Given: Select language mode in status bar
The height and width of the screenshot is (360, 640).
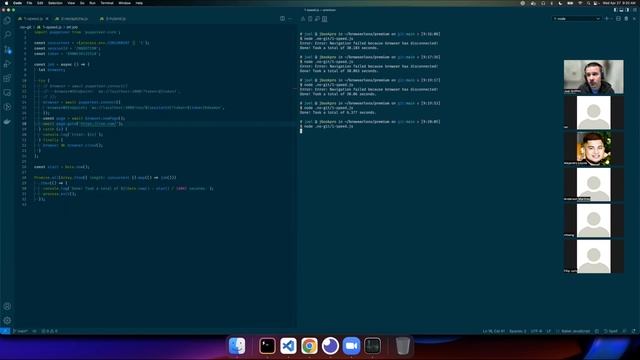Looking at the screenshot, I should [576, 331].
